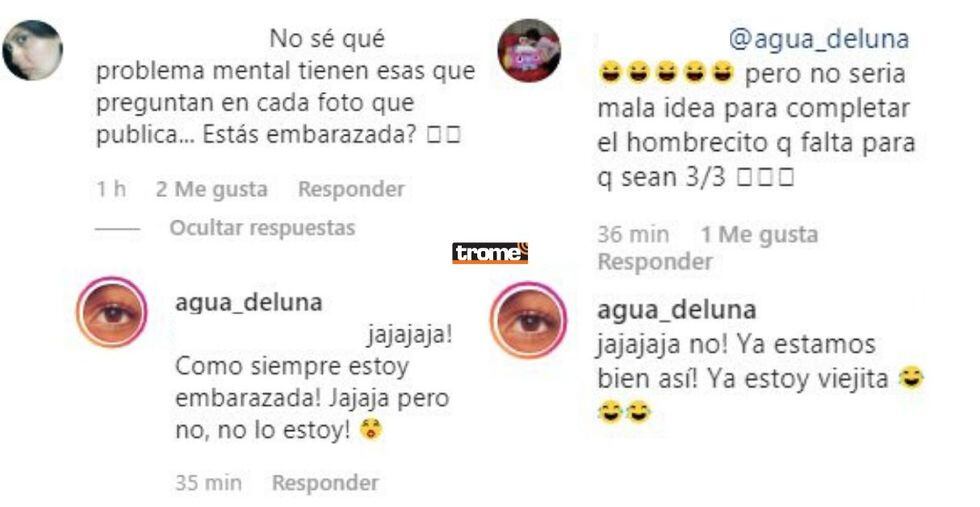
Task: Click Responder under the '36 min' comment
Action: point(655,261)
